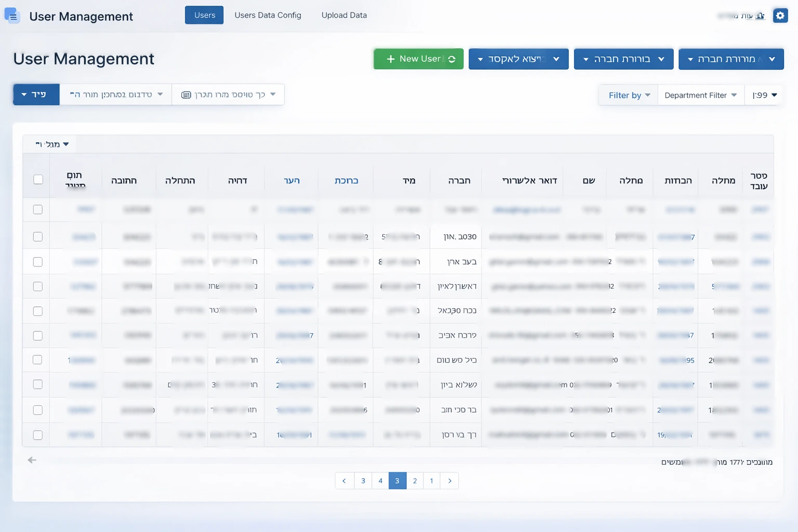Check the box for row 'בר סכי חוב'

point(38,410)
